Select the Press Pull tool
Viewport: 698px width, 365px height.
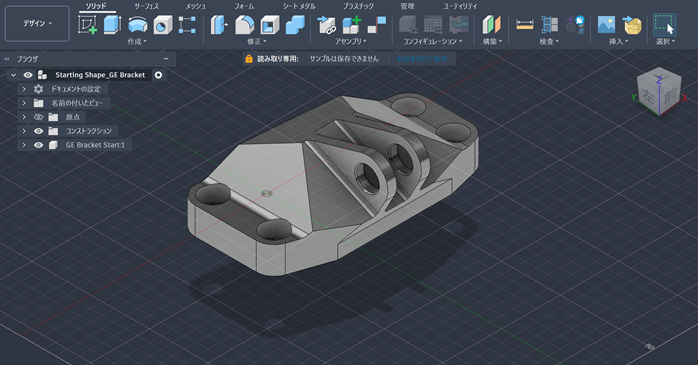[x=219, y=24]
